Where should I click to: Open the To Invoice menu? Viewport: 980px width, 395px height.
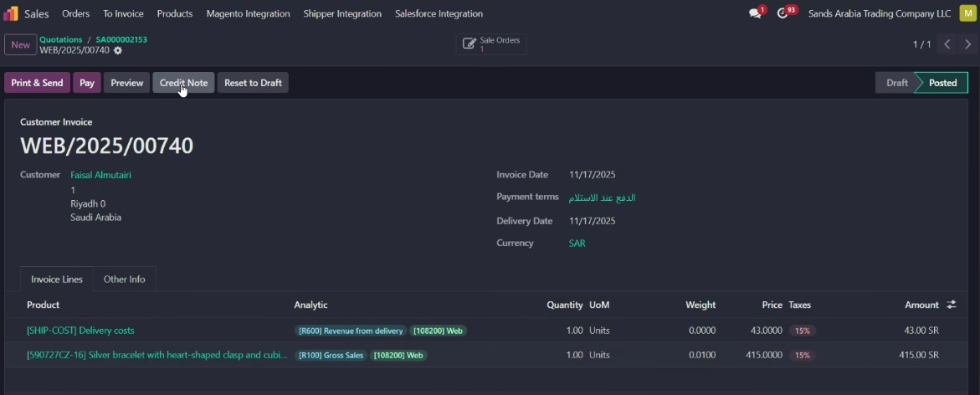point(123,13)
